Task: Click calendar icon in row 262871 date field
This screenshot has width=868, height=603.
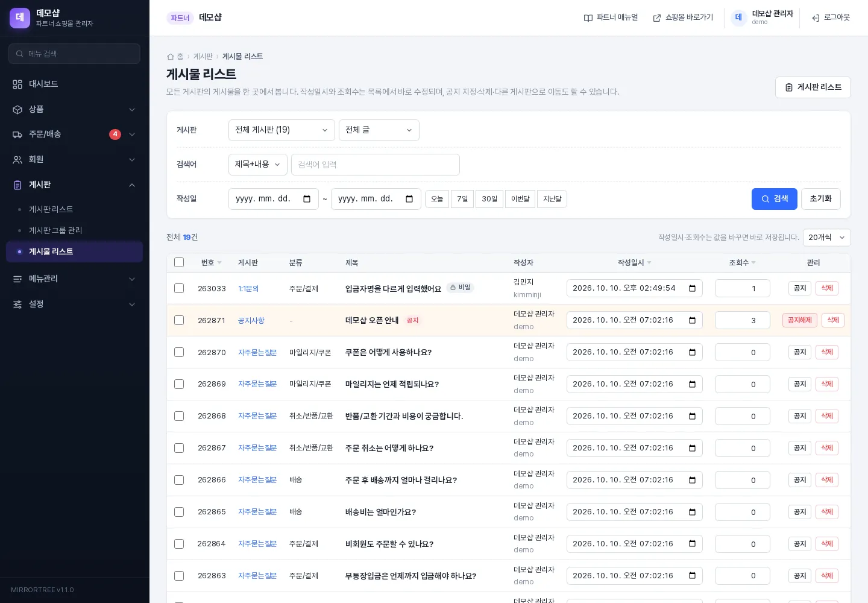Action: [x=692, y=320]
